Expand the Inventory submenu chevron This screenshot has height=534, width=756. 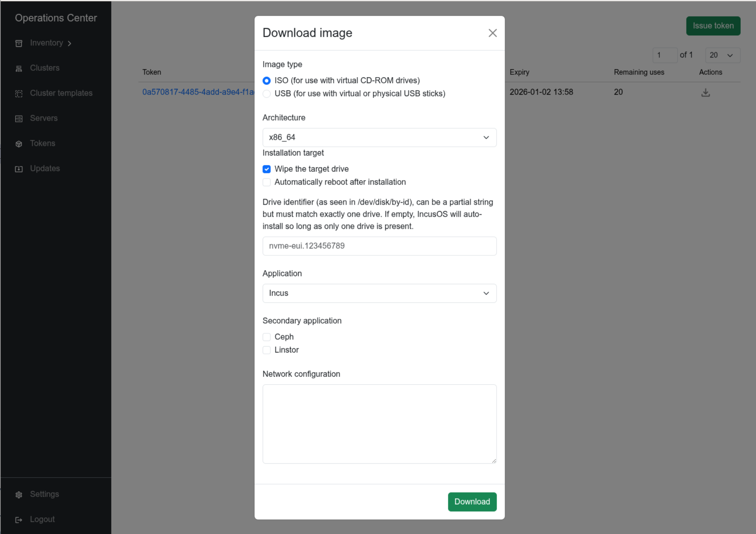pyautogui.click(x=70, y=43)
